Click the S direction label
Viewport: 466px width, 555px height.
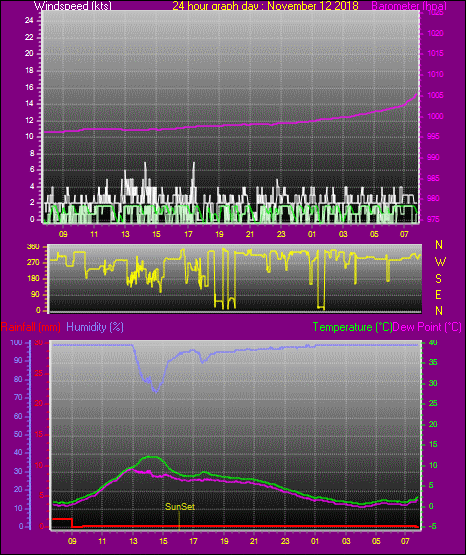(438, 279)
